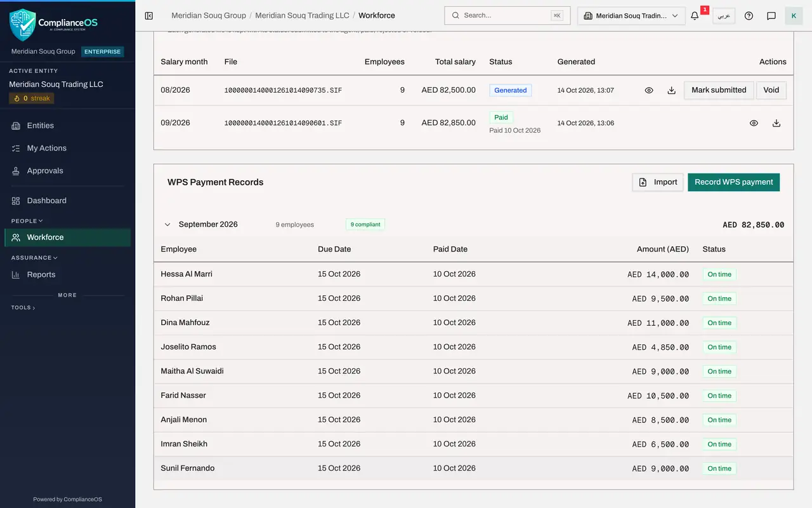Select the Joselito Ramos row
This screenshot has height=508, width=812.
(473, 347)
